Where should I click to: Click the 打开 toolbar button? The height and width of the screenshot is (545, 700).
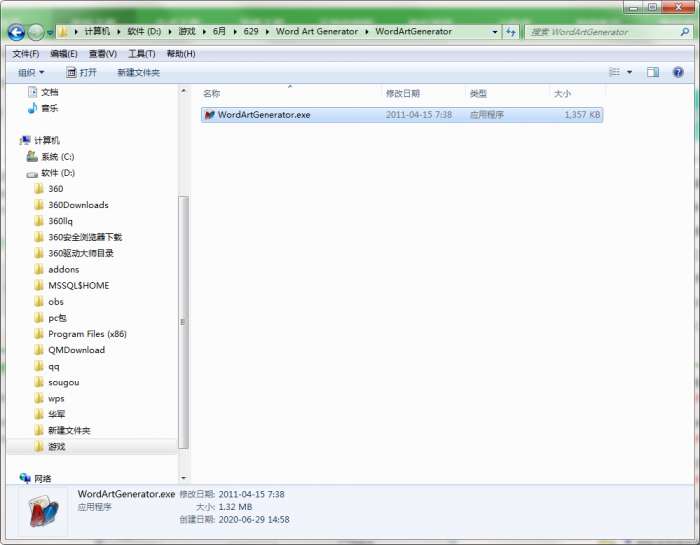(81, 72)
